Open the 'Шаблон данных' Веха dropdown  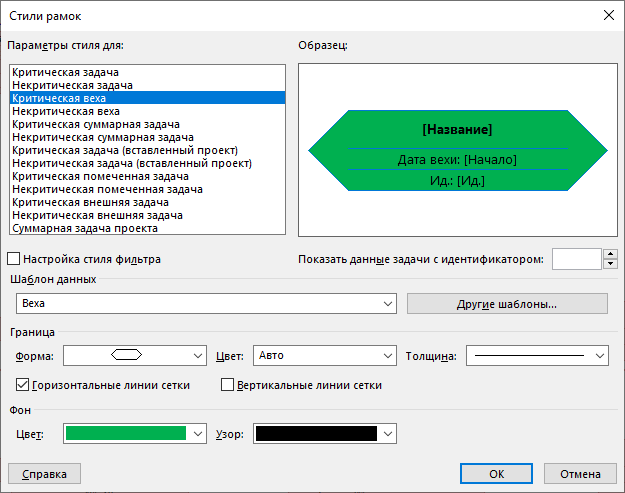coord(206,304)
